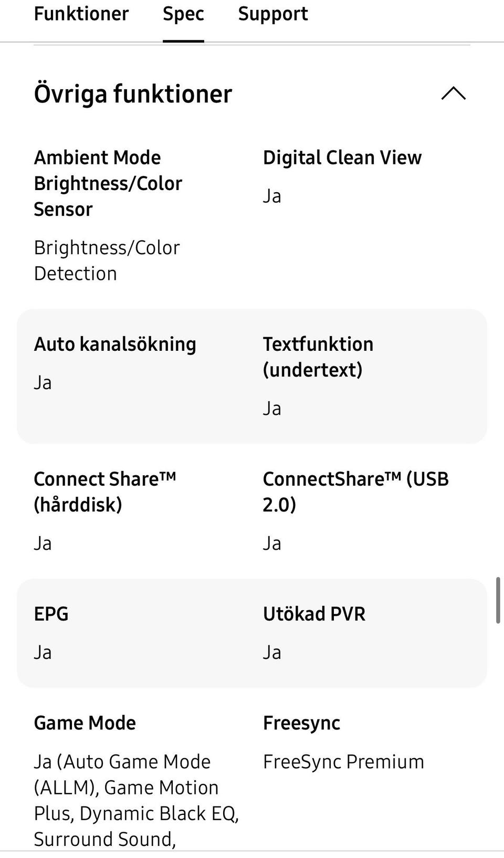504x858 pixels.
Task: Click the FreeSync Premium value text
Action: click(343, 762)
